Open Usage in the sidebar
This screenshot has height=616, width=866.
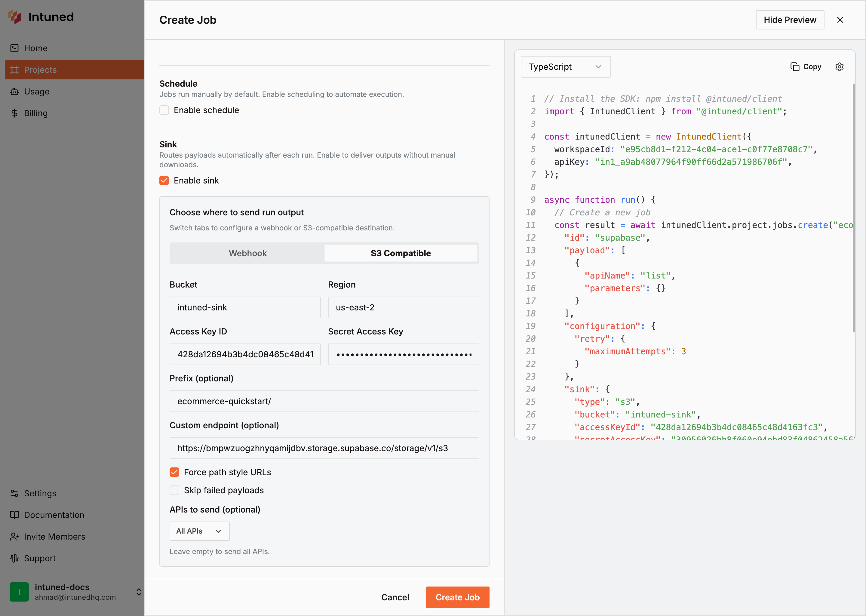pos(74,91)
